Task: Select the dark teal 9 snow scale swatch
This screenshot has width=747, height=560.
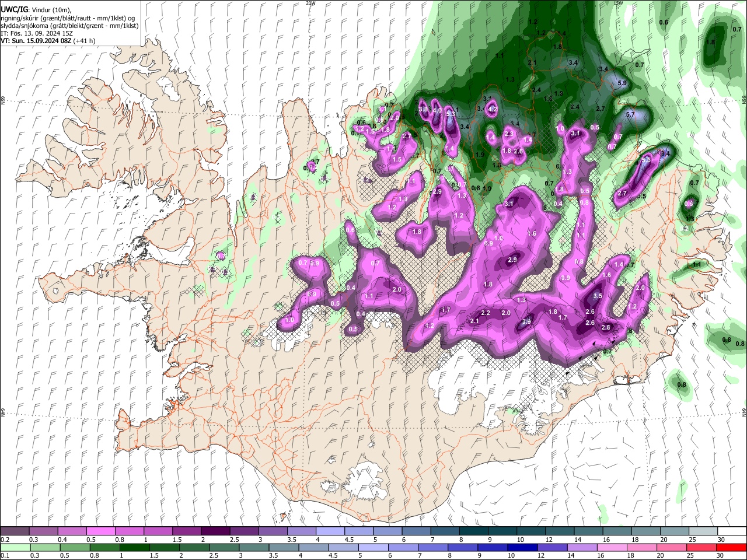Action: 502,531
